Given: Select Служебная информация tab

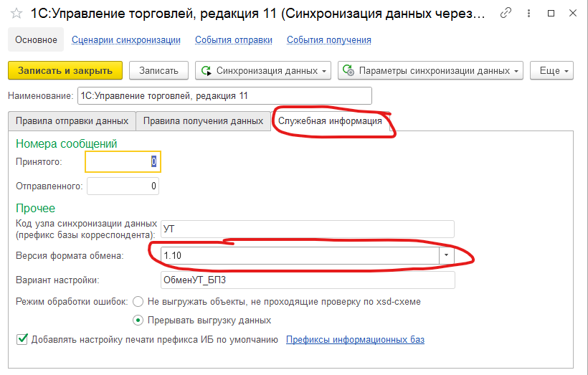Looking at the screenshot, I should (x=330, y=121).
